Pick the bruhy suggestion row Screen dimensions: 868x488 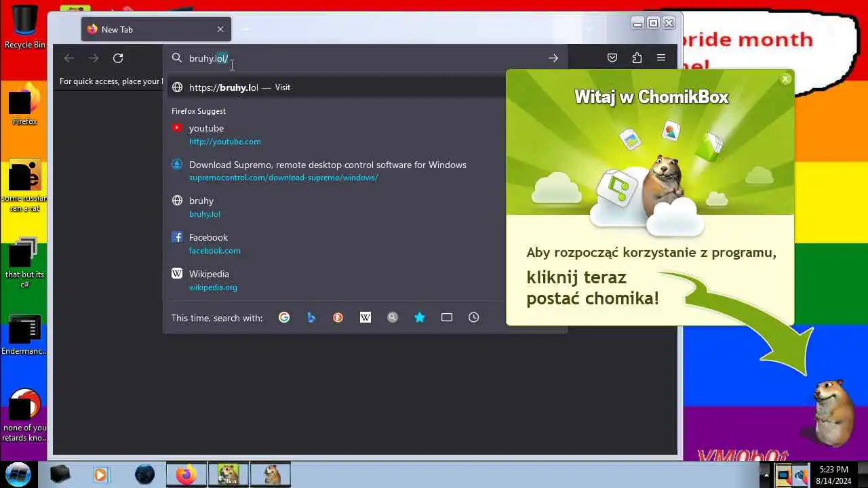pyautogui.click(x=336, y=207)
